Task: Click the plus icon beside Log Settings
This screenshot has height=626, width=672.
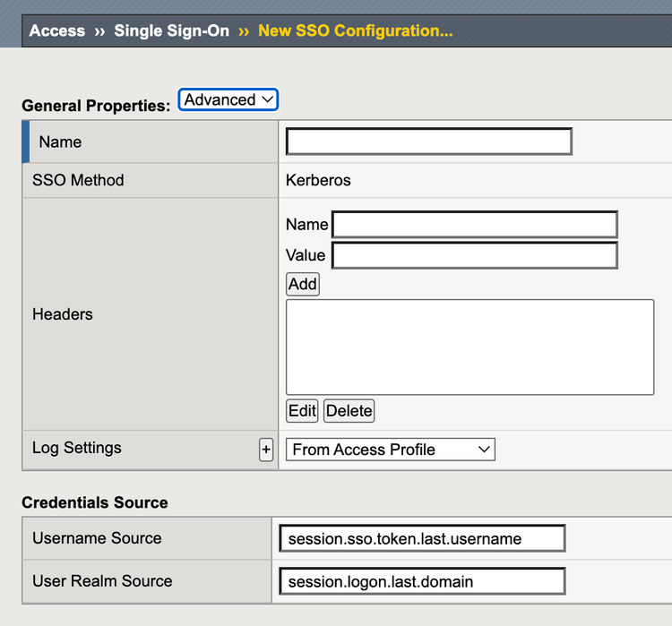Action: coord(265,450)
